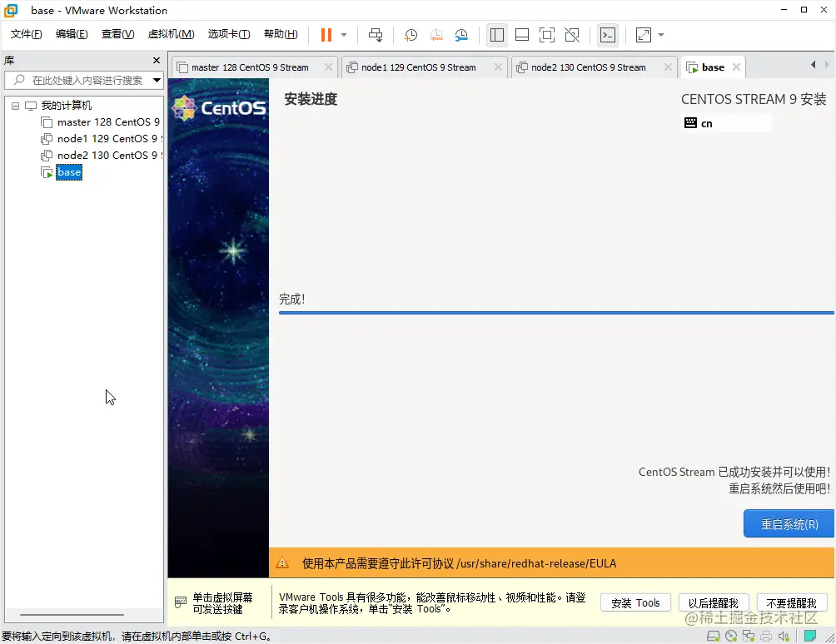Screen dimensions: 836x644
Task: Click the EULA license notice text
Action: point(459,563)
